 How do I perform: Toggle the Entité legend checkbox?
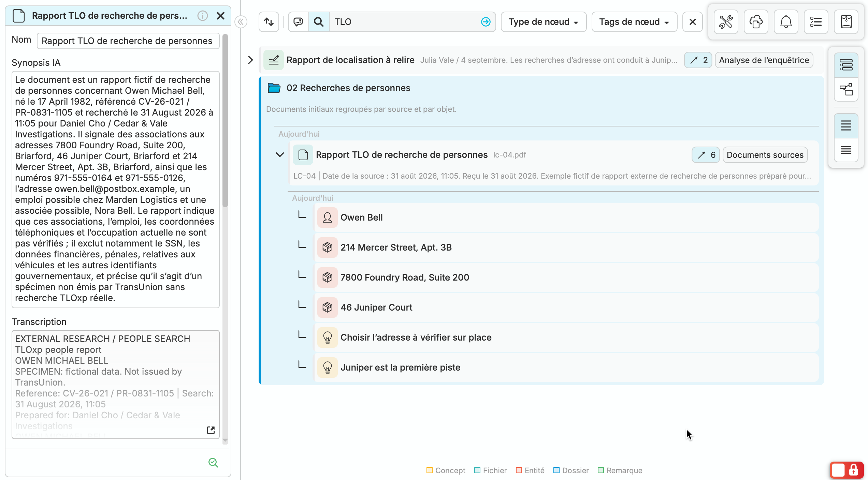point(519,470)
